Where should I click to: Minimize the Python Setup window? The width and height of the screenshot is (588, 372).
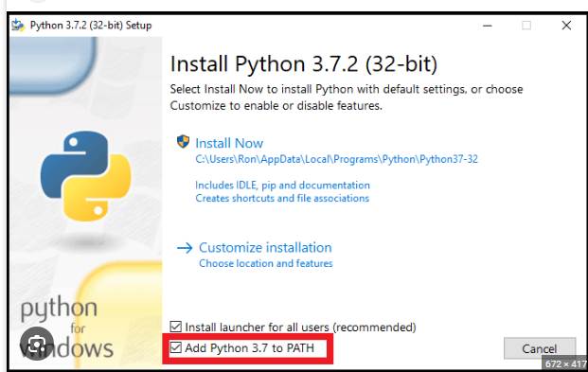click(487, 26)
